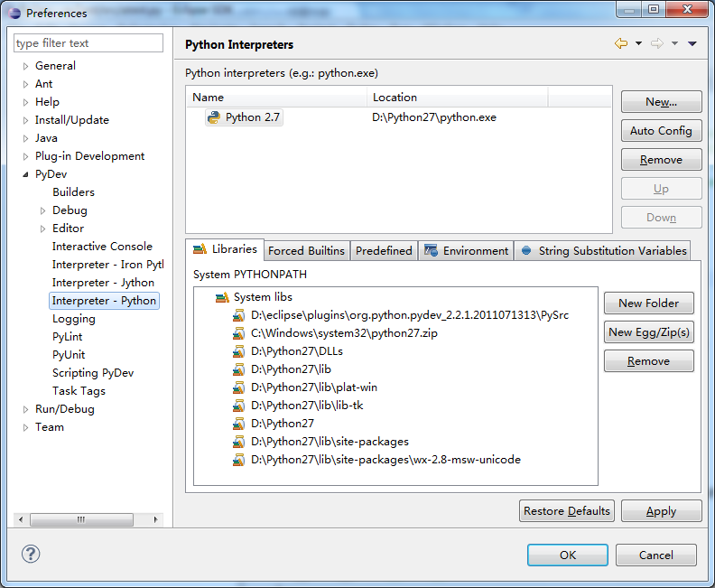This screenshot has width=715, height=588.
Task: Open the Predefined tab
Action: pos(384,251)
